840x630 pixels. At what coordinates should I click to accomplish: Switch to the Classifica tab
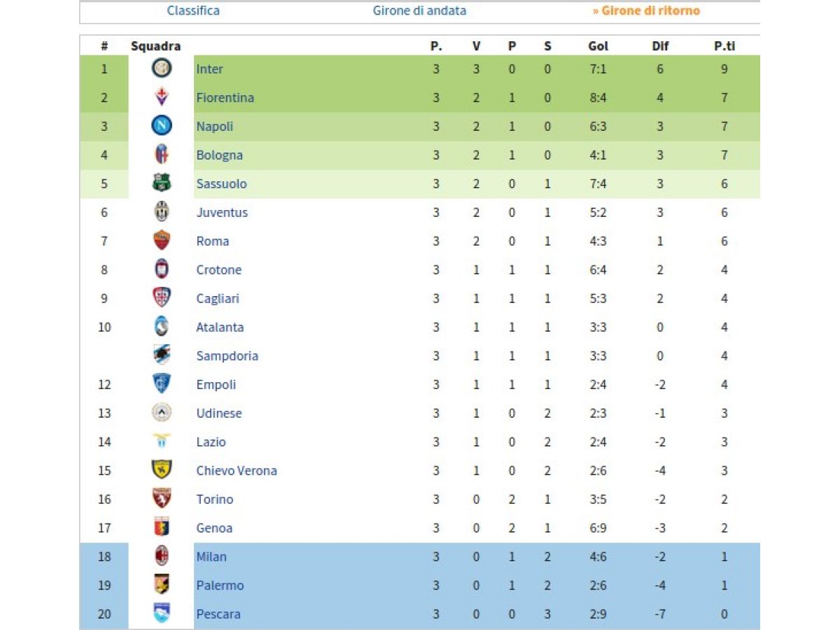193,10
